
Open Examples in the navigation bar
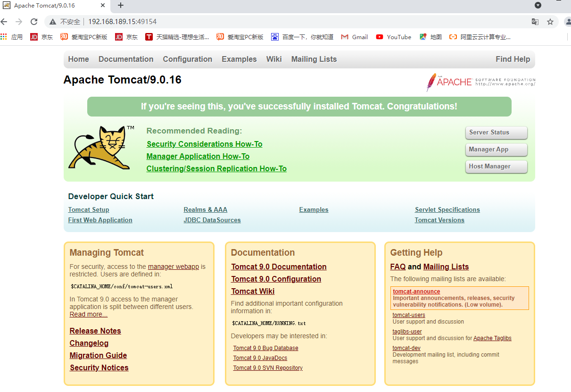[239, 59]
